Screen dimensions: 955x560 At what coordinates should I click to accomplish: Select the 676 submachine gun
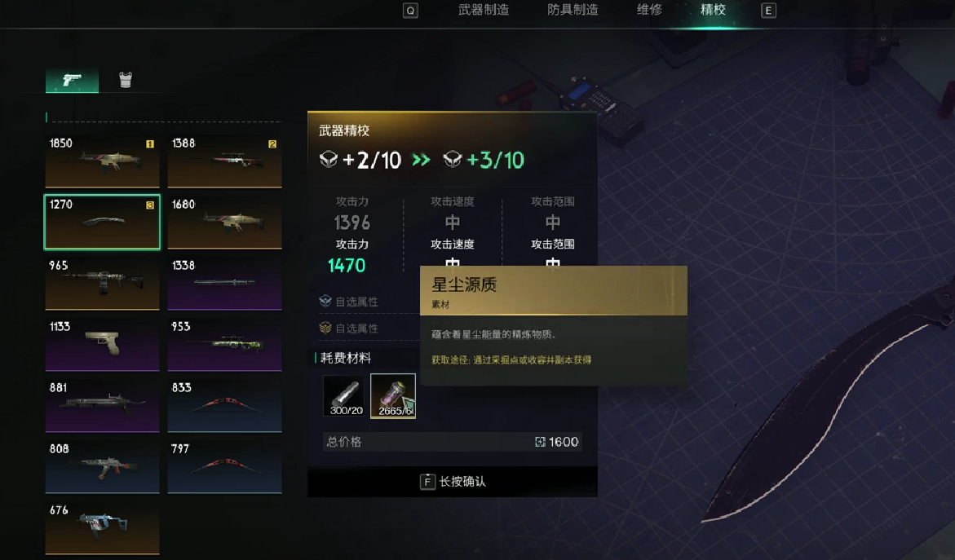(102, 527)
